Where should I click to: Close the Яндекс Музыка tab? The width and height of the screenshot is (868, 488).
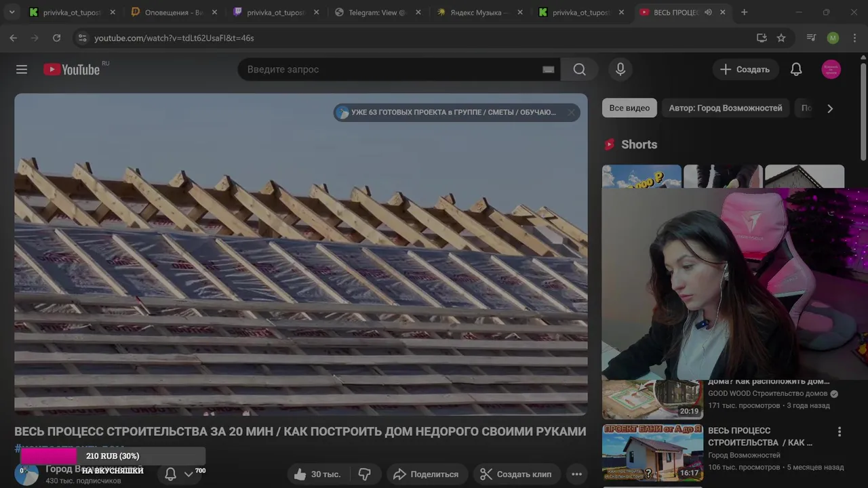(x=520, y=12)
